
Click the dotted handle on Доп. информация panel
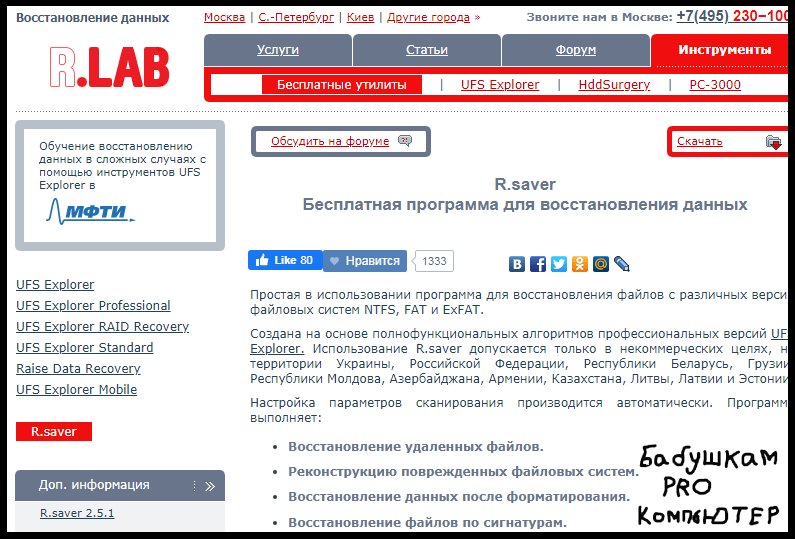point(194,486)
